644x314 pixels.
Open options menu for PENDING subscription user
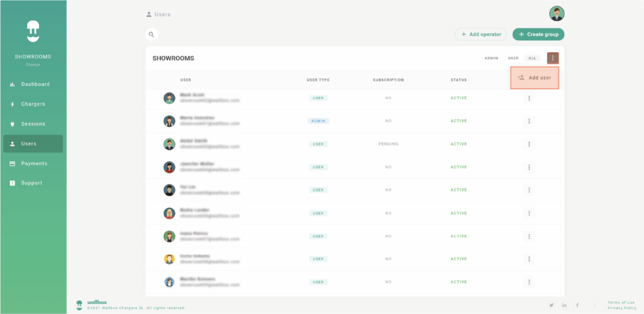(x=529, y=144)
